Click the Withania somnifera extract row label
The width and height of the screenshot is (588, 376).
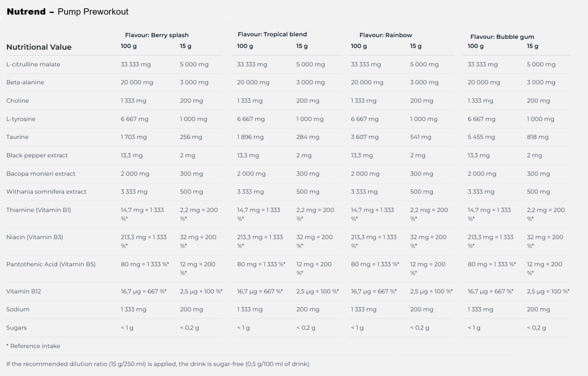click(46, 192)
